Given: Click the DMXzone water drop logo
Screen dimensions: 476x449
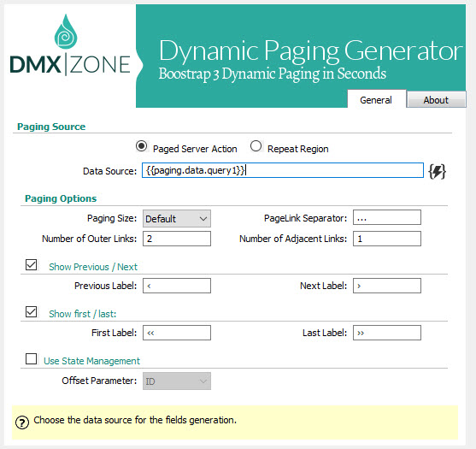Looking at the screenshot, I should (x=66, y=32).
